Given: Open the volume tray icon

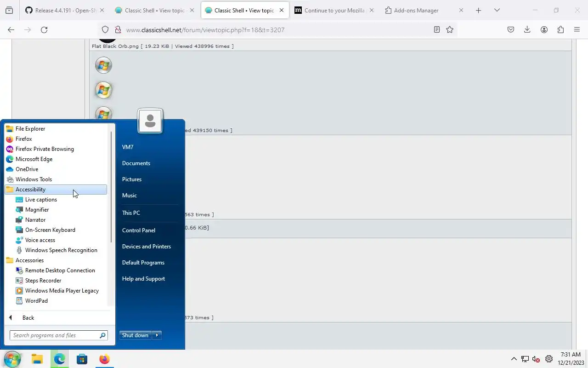Looking at the screenshot, I should click(x=536, y=359).
